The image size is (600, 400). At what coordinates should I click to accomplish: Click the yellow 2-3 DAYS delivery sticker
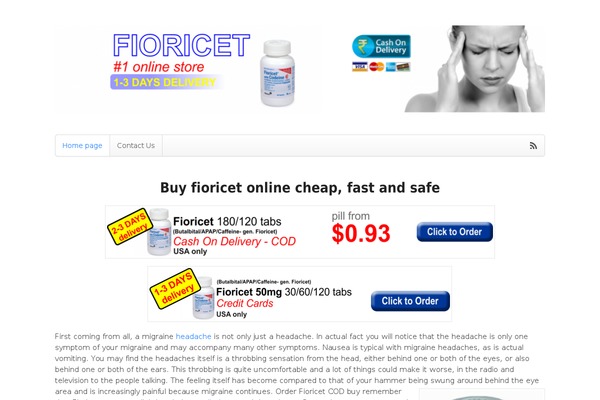[130, 226]
